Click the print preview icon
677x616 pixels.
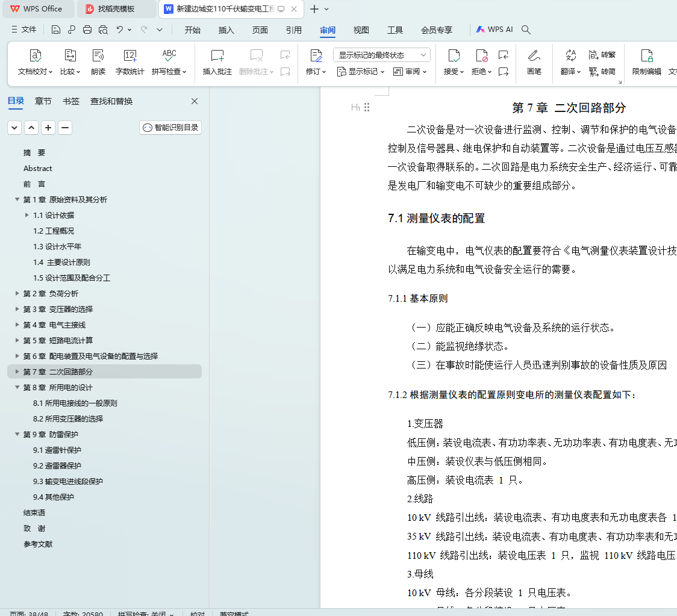pyautogui.click(x=103, y=30)
